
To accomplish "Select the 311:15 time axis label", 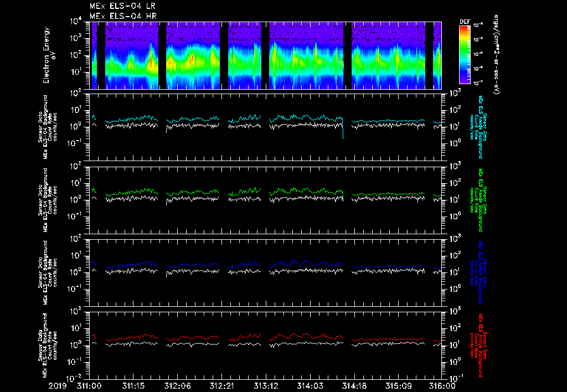I will point(133,385).
